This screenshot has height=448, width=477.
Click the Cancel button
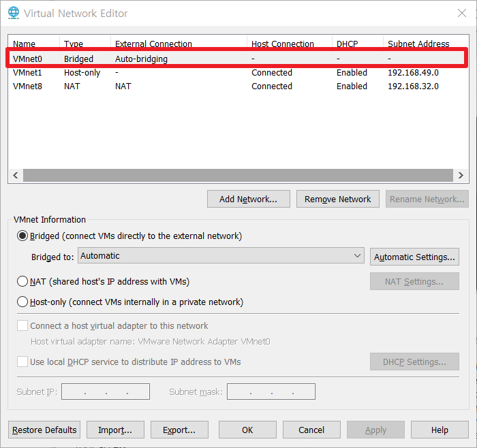311,430
